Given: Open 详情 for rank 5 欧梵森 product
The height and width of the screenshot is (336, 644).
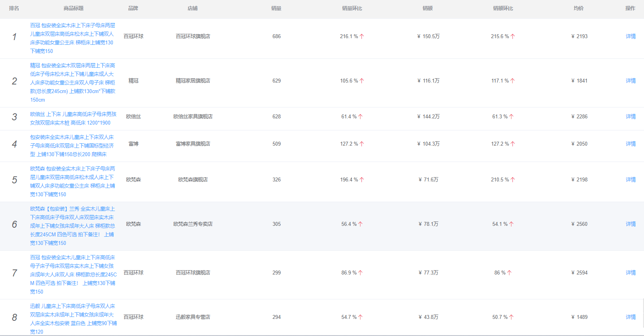Looking at the screenshot, I should click(631, 179).
